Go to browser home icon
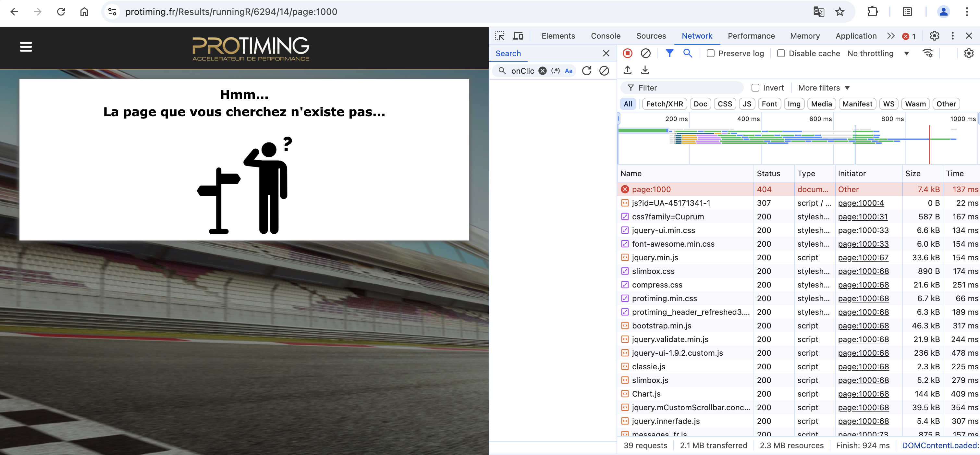The height and width of the screenshot is (455, 980). click(x=84, y=12)
